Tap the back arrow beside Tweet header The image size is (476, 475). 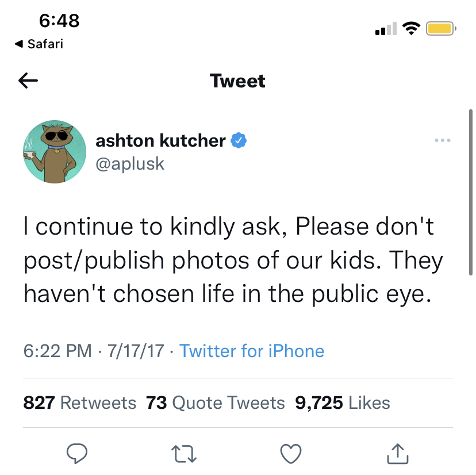pos(28,81)
